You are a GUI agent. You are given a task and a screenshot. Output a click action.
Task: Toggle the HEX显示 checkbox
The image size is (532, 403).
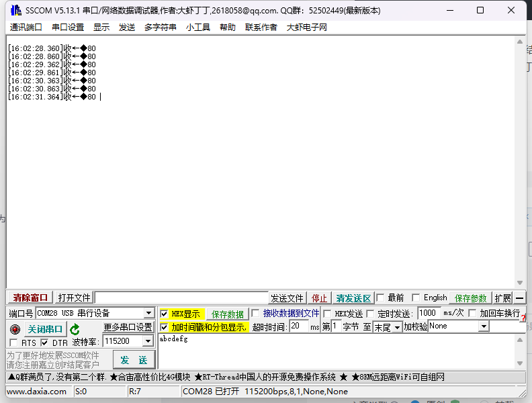click(164, 314)
